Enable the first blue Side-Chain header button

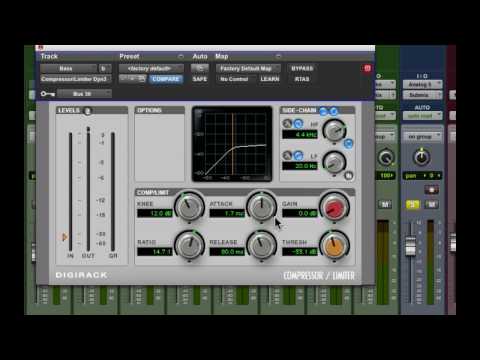pyautogui.click(x=323, y=111)
